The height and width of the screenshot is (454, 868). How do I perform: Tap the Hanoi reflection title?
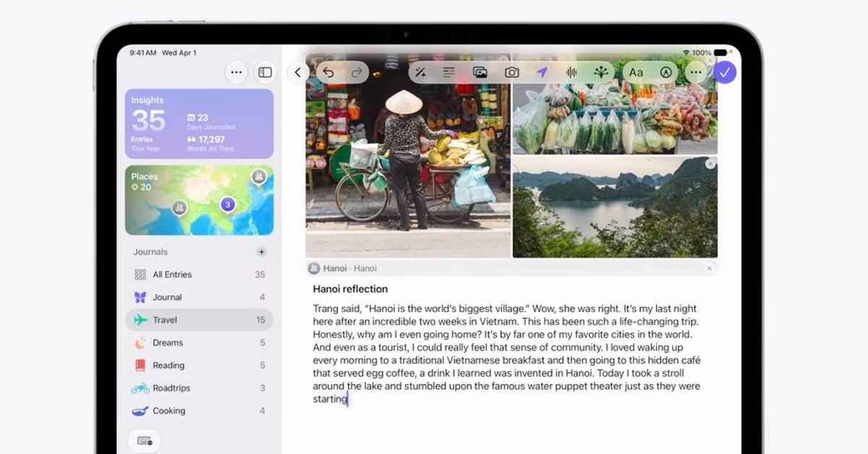[350, 289]
